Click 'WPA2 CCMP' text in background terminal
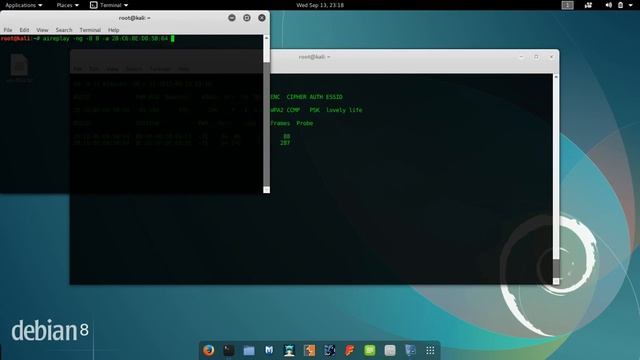 (285, 110)
